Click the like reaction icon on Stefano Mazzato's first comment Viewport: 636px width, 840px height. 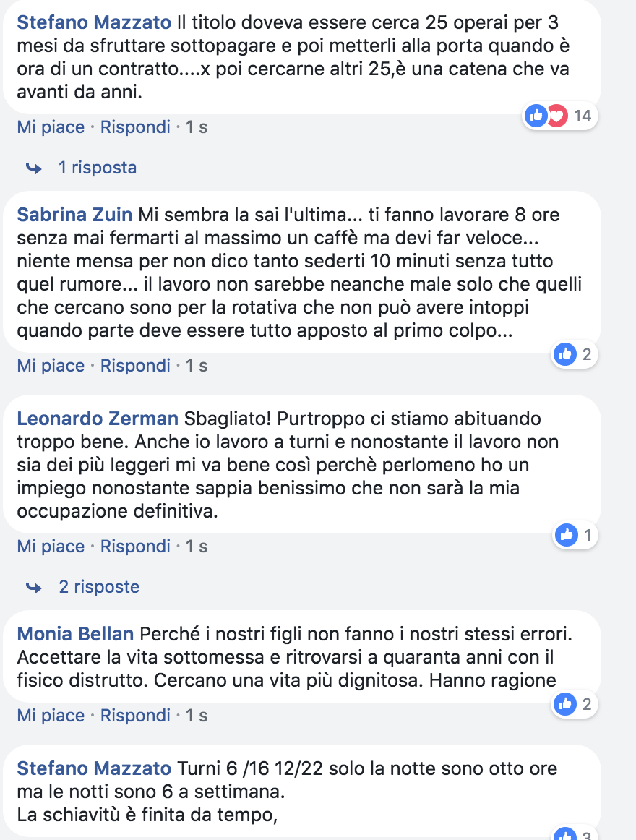536,115
